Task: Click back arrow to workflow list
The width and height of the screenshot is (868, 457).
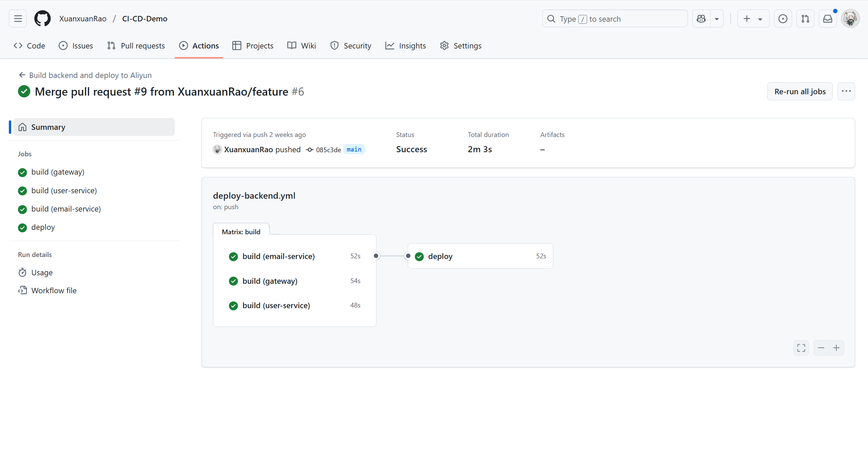Action: (x=22, y=75)
